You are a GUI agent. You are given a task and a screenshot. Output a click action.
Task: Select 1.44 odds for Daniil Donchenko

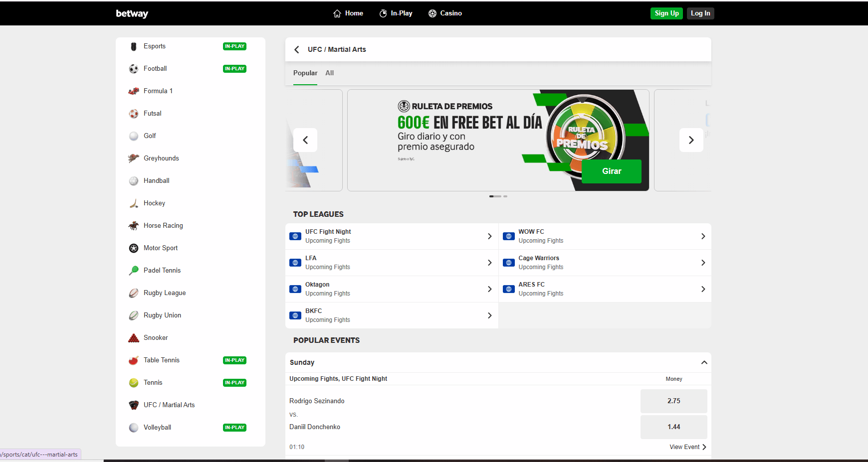673,427
